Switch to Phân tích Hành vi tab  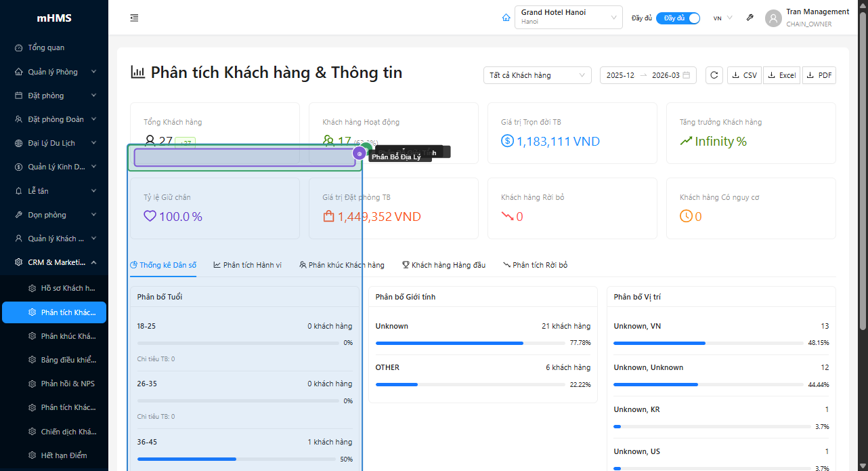pyautogui.click(x=247, y=265)
